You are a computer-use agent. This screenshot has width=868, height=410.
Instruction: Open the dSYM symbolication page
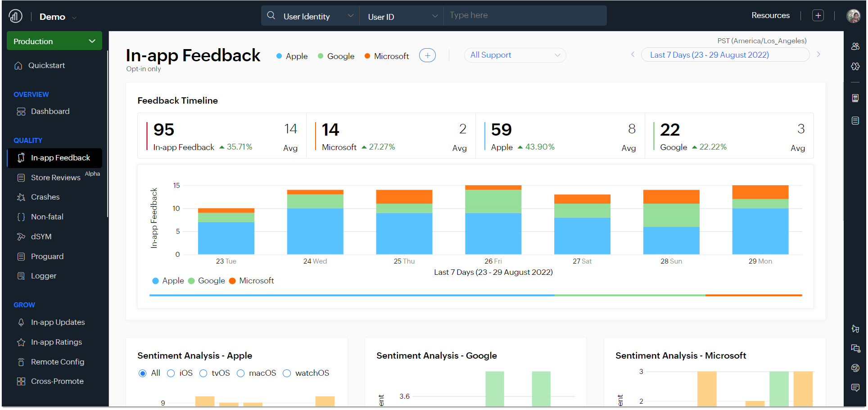click(x=41, y=237)
